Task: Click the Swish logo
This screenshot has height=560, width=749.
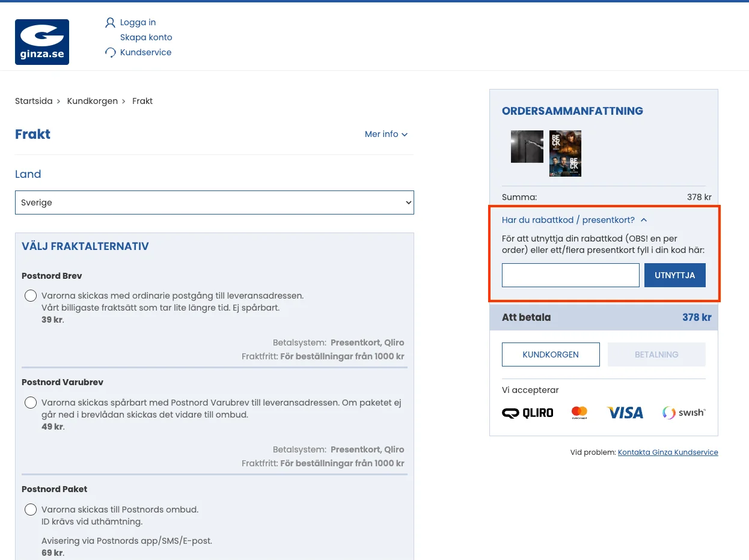Action: [x=683, y=413]
